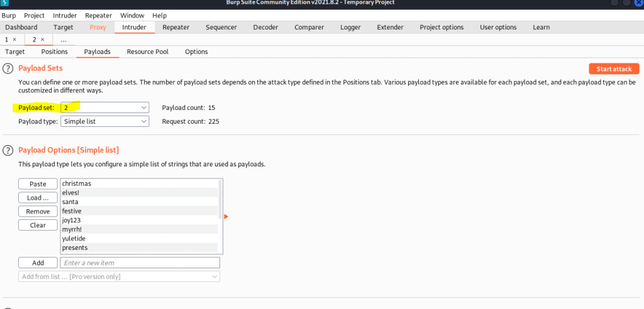
Task: Switch to the Sequencer tab
Action: point(221,28)
